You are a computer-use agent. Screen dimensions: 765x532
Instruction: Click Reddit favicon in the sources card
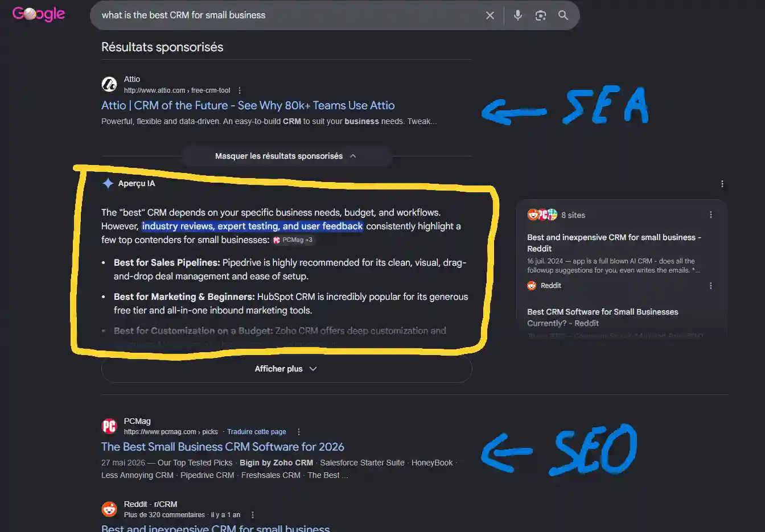click(x=532, y=286)
